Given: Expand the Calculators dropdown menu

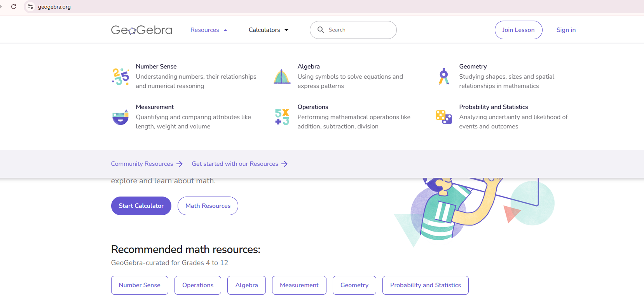Looking at the screenshot, I should (x=268, y=30).
